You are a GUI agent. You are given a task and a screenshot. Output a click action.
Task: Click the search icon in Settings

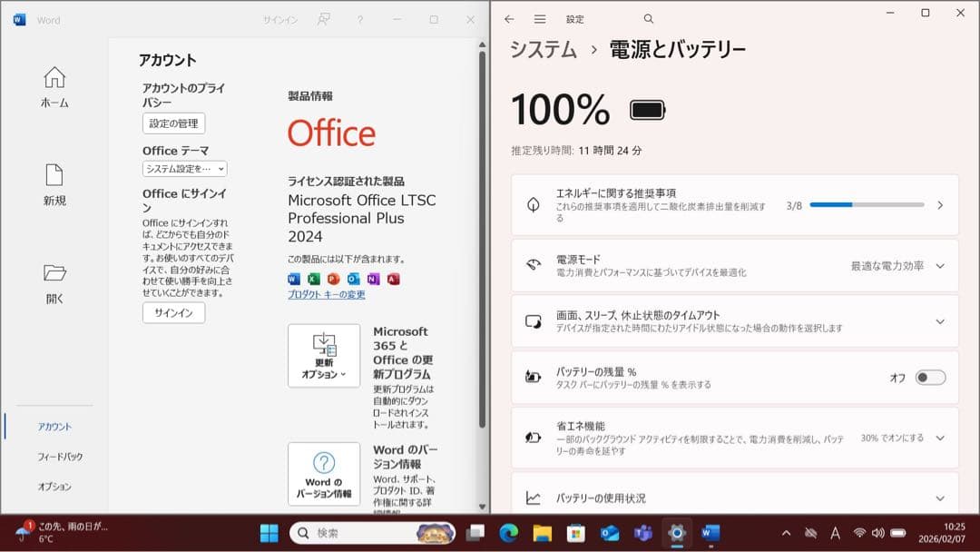649,19
